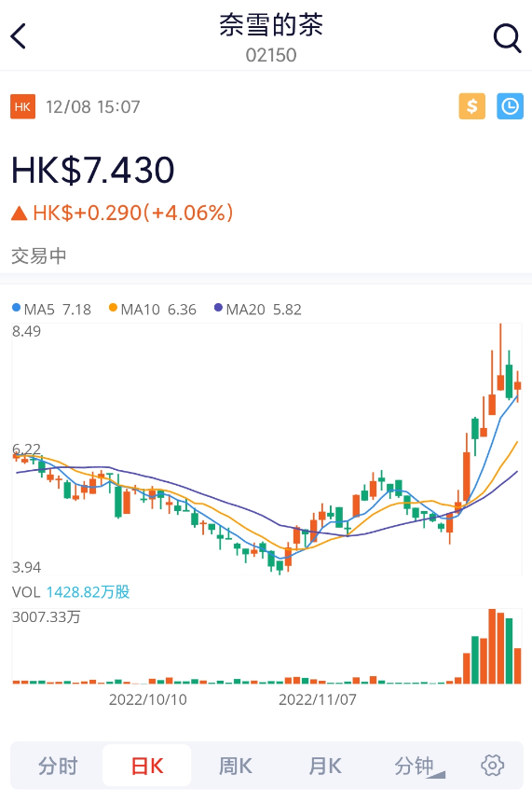The width and height of the screenshot is (532, 802).
Task: Tap the orange HK market badge
Action: [x=22, y=106]
